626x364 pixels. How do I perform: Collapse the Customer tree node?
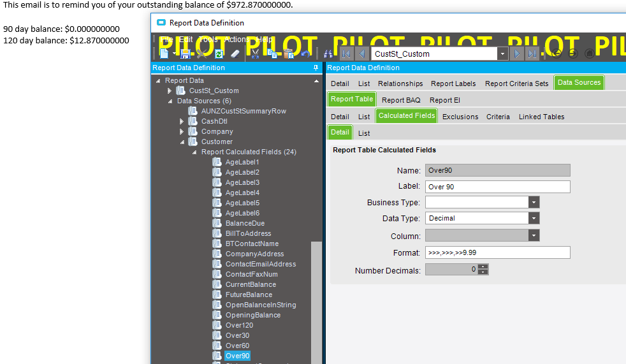(182, 142)
